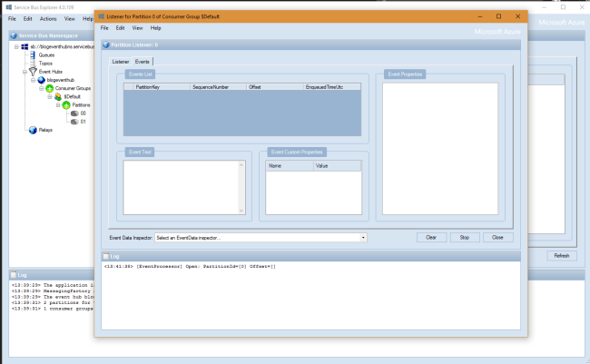590x364 pixels.
Task: Click the Topics icon in the tree
Action: pyautogui.click(x=33, y=64)
